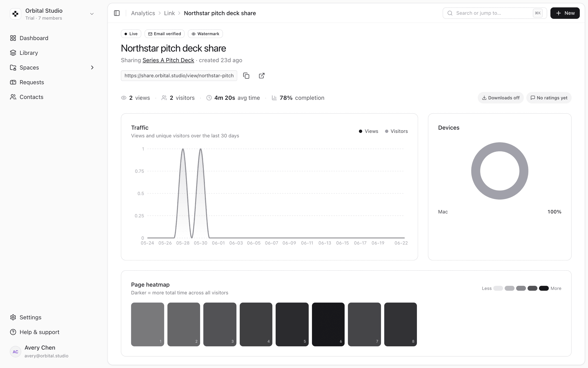This screenshot has height=368, width=588.
Task: Click the Library layers icon
Action: (13, 53)
